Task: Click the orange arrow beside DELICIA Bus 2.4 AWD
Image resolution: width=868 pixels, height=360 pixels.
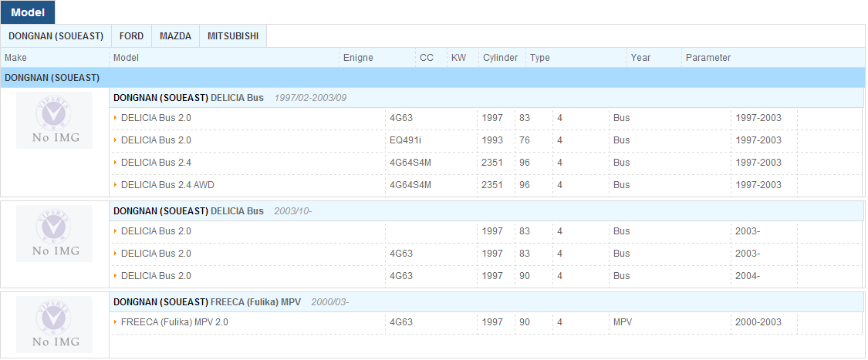Action: (116, 185)
